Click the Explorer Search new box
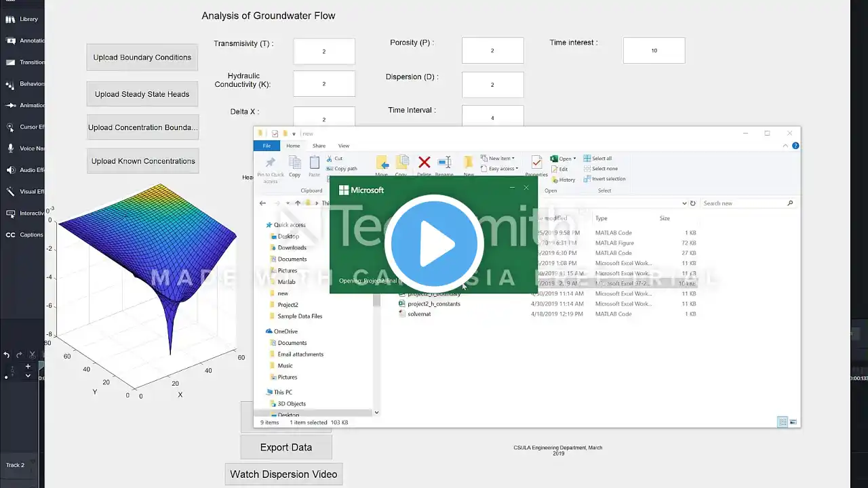The height and width of the screenshot is (488, 868). tap(747, 203)
